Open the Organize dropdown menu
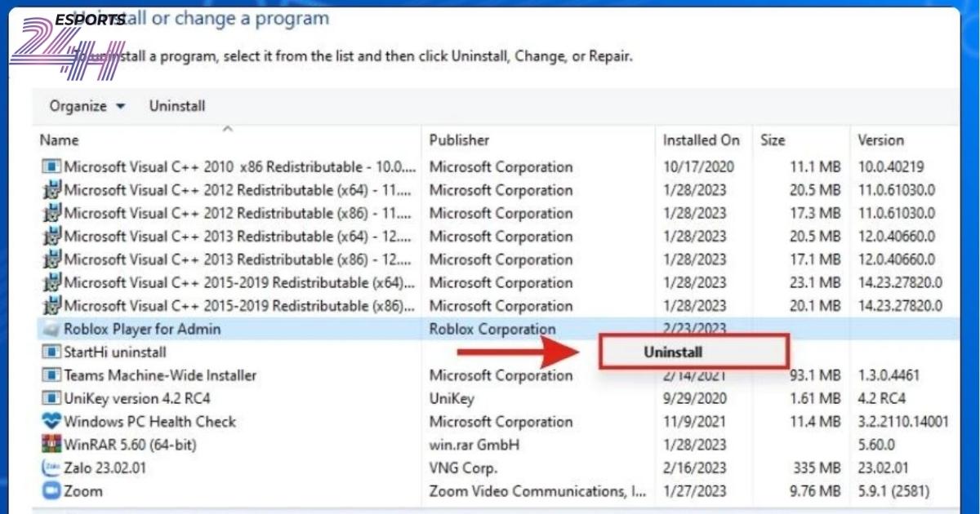 click(x=87, y=106)
